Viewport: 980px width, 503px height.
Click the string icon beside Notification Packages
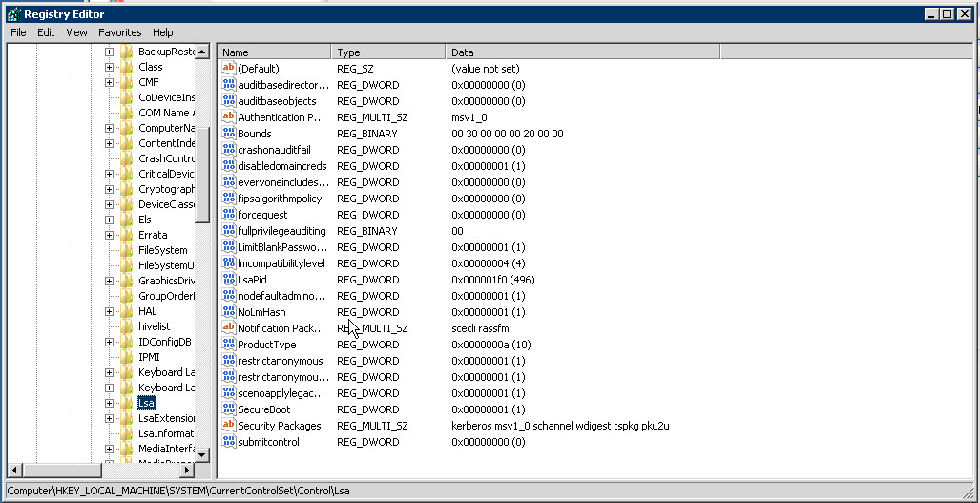coord(229,328)
